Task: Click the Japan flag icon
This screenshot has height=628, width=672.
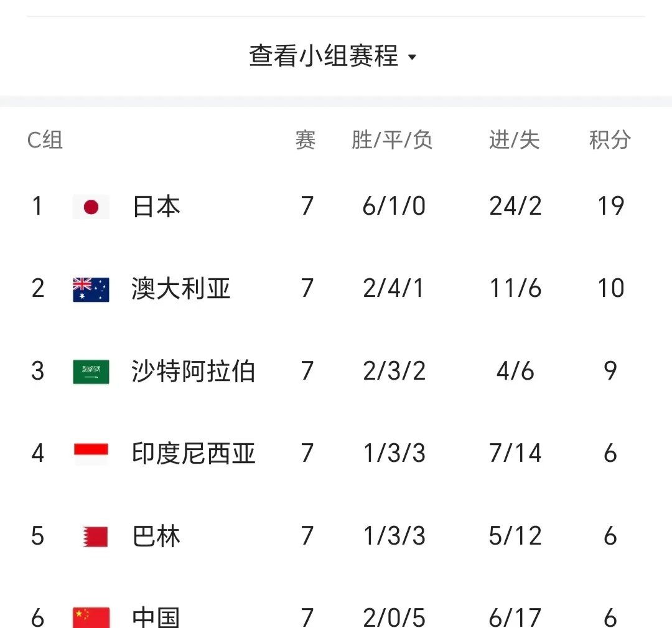Action: [91, 207]
